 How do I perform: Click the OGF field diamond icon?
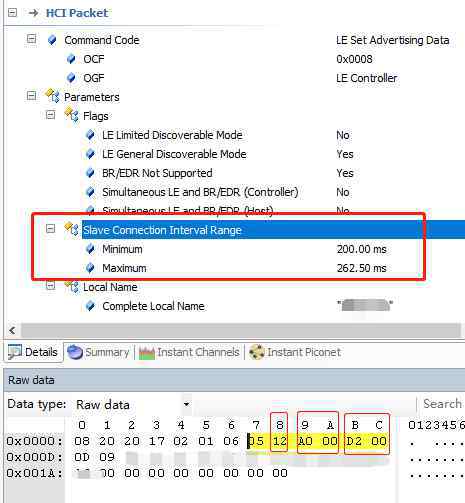point(71,78)
